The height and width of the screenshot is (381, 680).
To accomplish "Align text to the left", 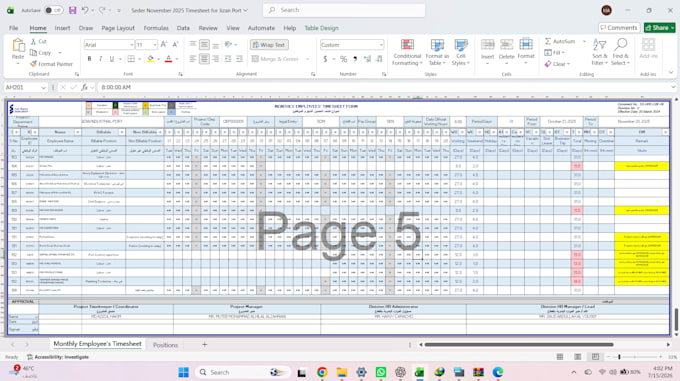I will coord(193,59).
